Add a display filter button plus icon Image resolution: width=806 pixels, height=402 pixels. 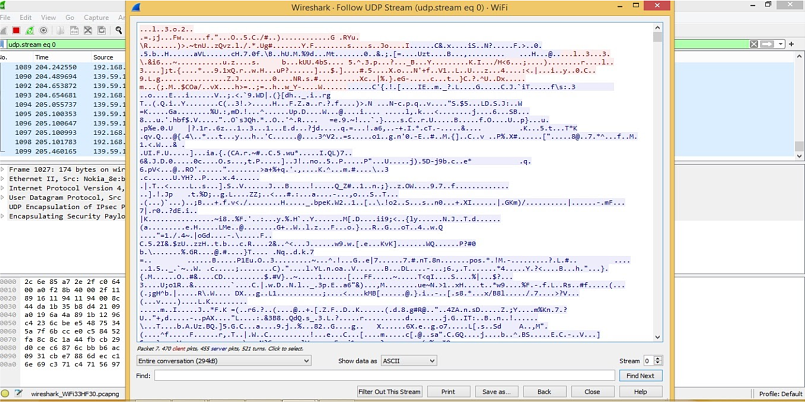(x=792, y=44)
